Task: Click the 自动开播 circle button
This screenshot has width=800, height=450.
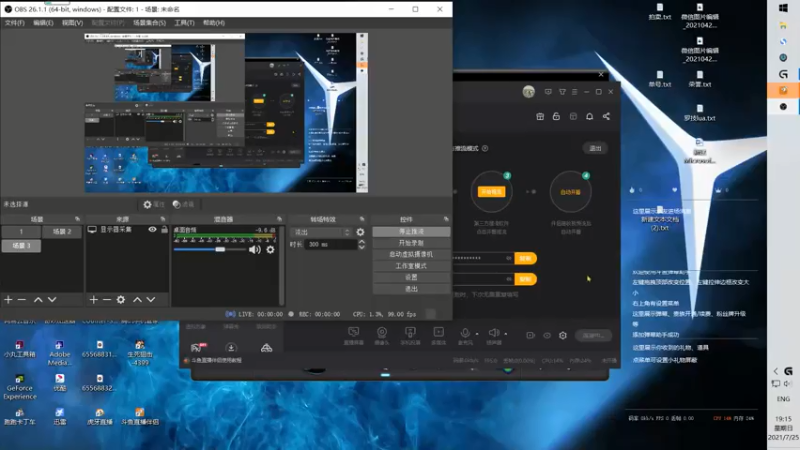Action: (x=570, y=192)
